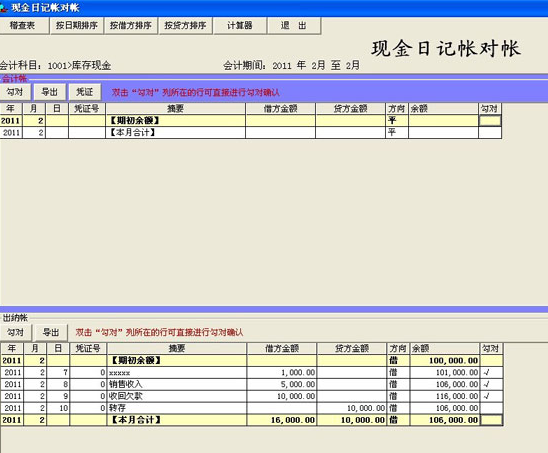Click the 收回欠款 summary cell
This screenshot has height=453, width=548.
pos(177,396)
